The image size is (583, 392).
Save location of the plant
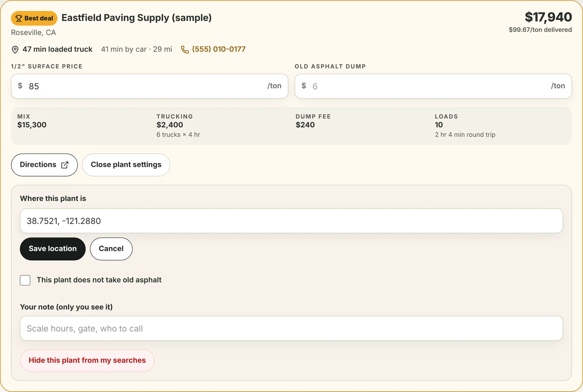point(53,249)
